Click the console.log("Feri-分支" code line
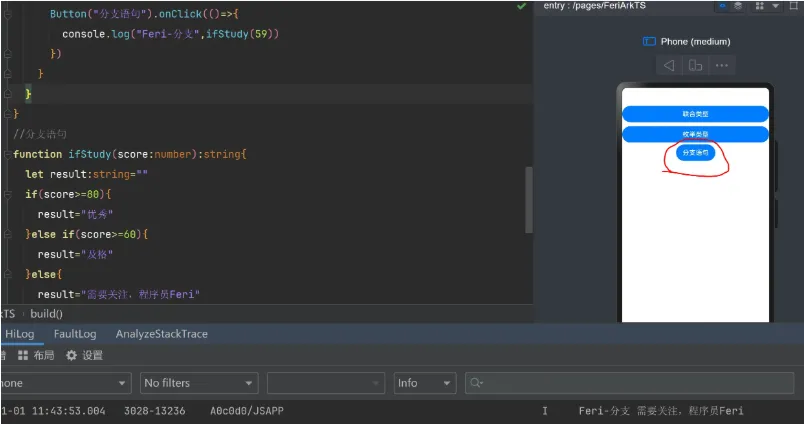The height and width of the screenshot is (424, 804). 171,34
